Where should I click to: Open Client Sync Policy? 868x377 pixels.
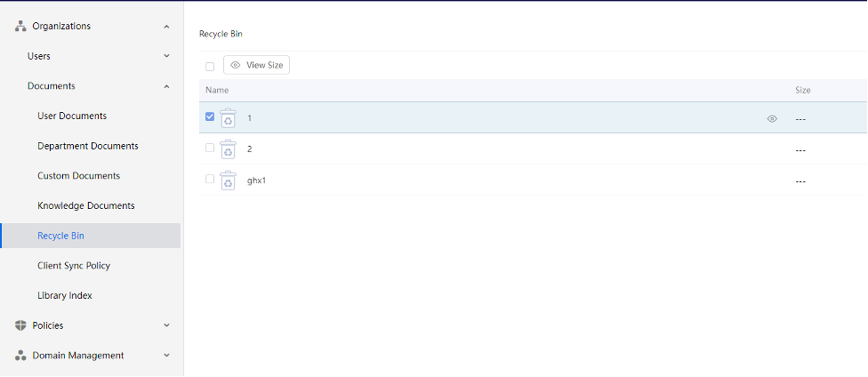[74, 266]
